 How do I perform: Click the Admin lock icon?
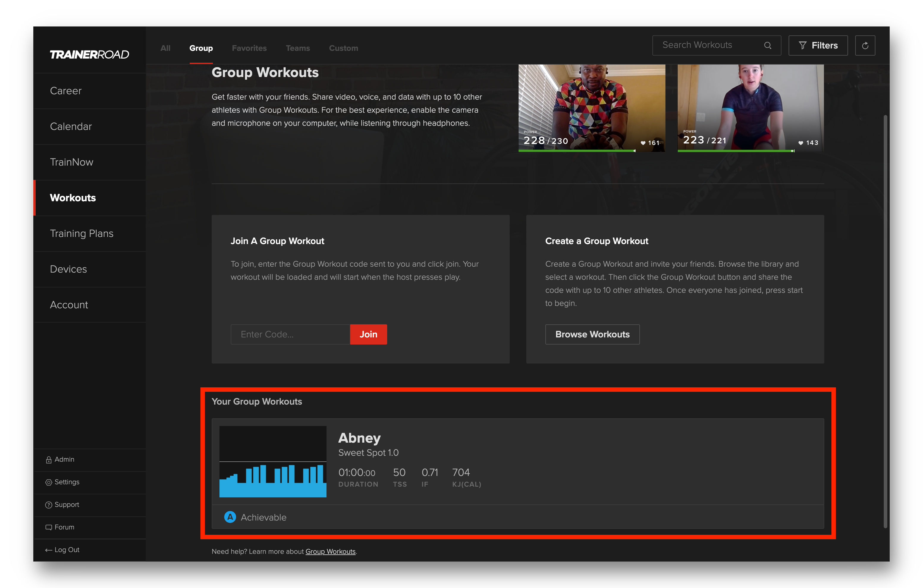click(49, 460)
